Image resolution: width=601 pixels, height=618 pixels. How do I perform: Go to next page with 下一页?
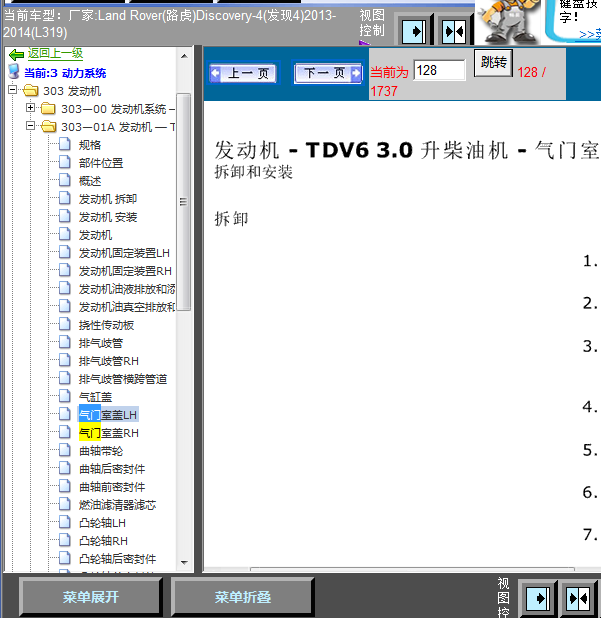pos(328,73)
